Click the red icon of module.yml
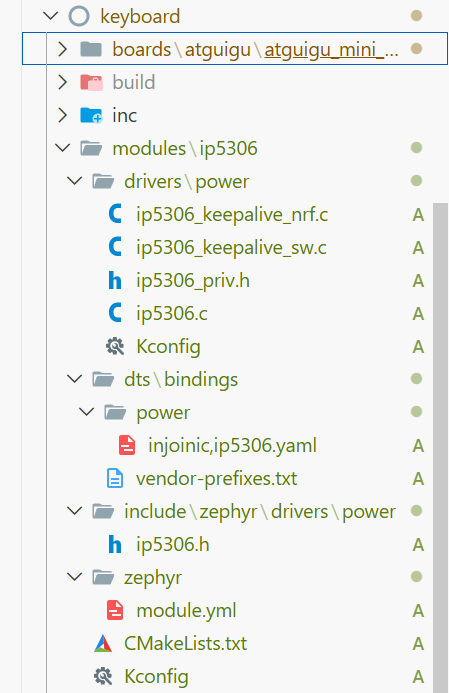 [x=115, y=610]
